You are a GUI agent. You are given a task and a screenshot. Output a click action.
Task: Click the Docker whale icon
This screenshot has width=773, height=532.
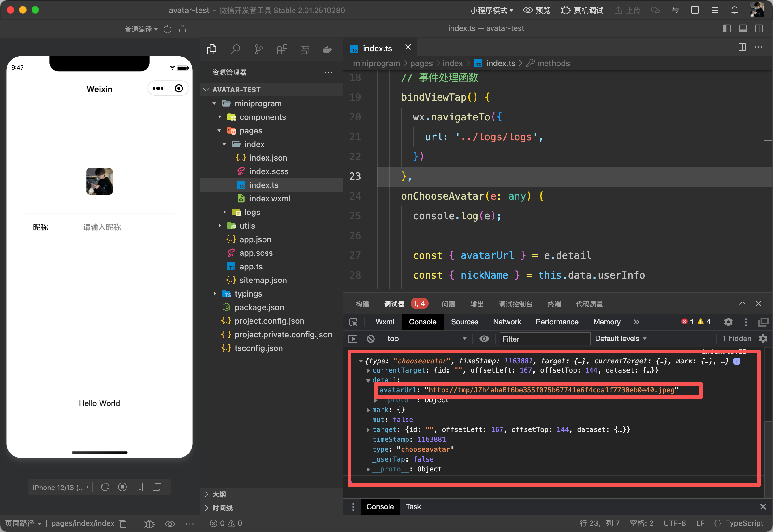click(x=327, y=50)
